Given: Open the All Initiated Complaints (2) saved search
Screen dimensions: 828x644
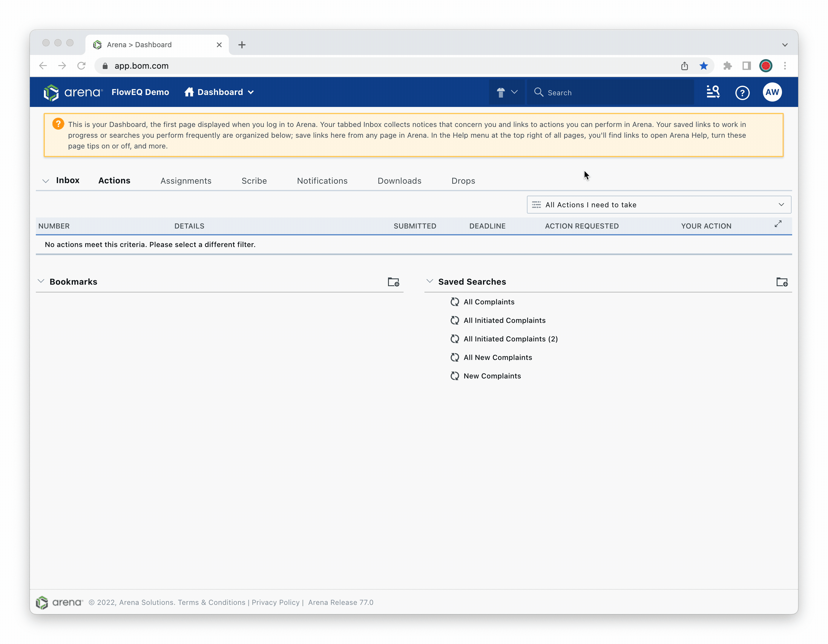Looking at the screenshot, I should 511,339.
